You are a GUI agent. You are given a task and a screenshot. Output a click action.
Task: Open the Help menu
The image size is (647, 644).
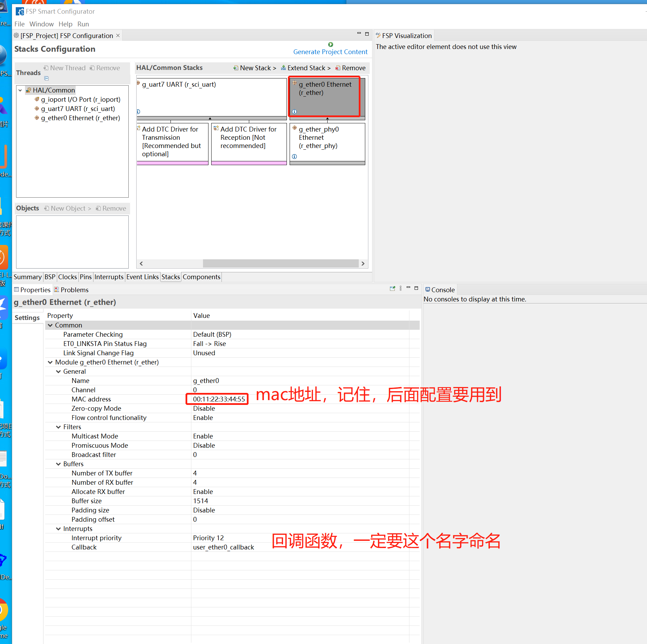click(65, 24)
